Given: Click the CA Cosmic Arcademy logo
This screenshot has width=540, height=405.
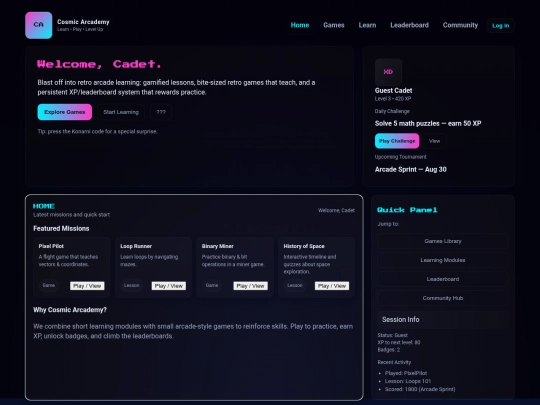Looking at the screenshot, I should click(x=39, y=25).
